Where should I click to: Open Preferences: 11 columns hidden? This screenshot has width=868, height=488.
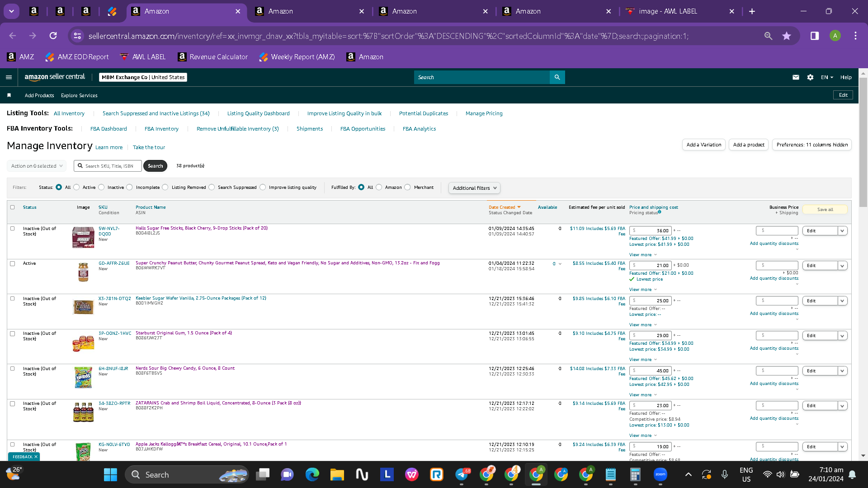coord(812,145)
